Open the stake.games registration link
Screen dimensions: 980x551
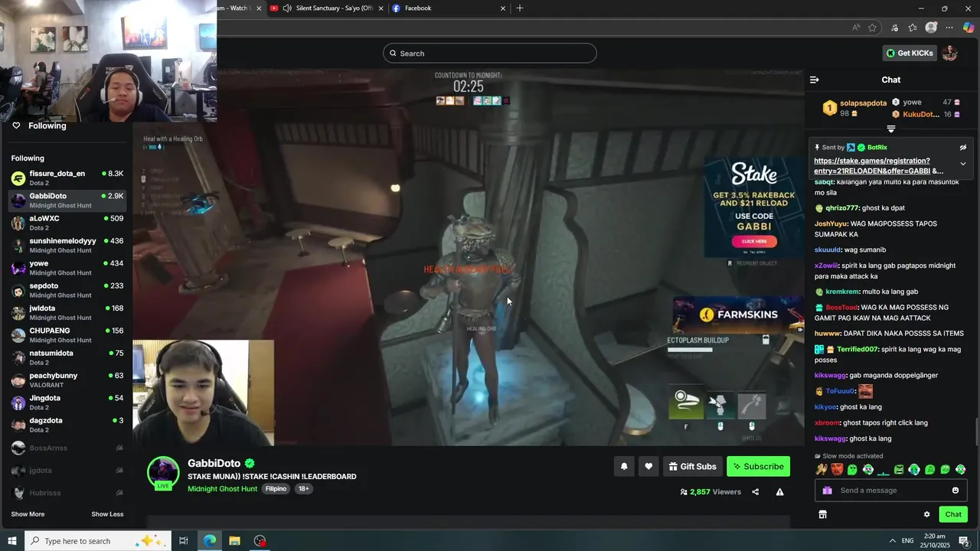(878, 166)
